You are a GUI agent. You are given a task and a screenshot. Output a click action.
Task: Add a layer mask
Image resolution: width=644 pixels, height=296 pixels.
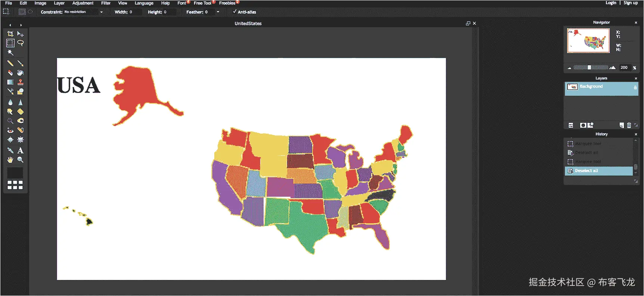coord(583,125)
